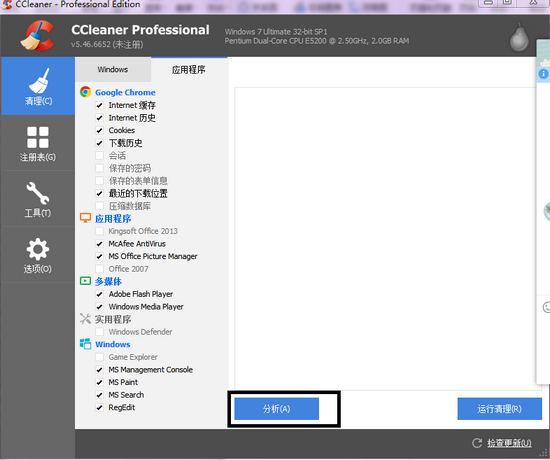The height and width of the screenshot is (460, 550).
Task: Enable the Kingsoft Office 2013 checkbox
Action: pos(100,231)
